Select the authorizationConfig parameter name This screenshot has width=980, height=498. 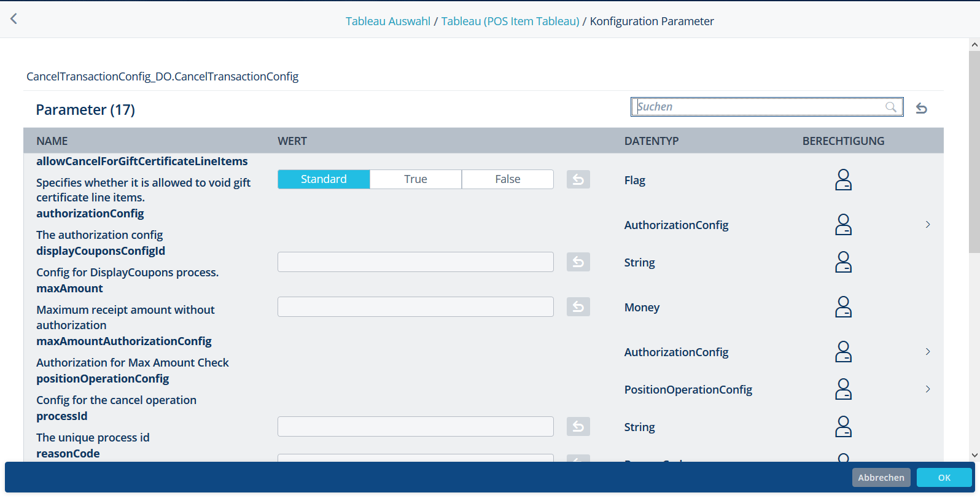click(x=90, y=214)
